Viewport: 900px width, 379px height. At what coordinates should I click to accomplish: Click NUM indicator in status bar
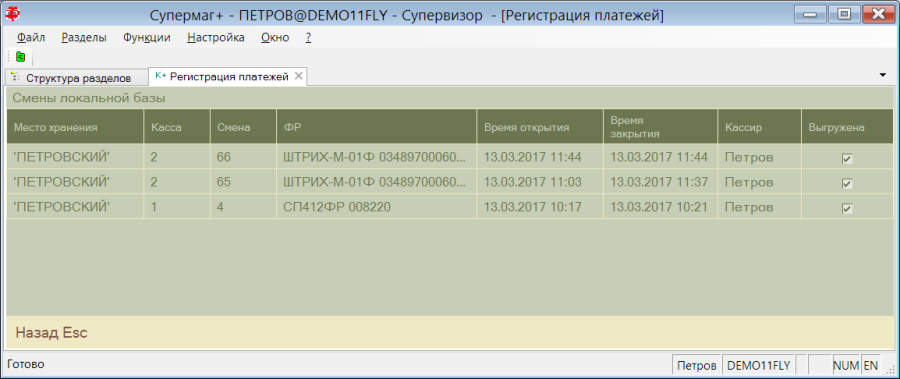[846, 365]
